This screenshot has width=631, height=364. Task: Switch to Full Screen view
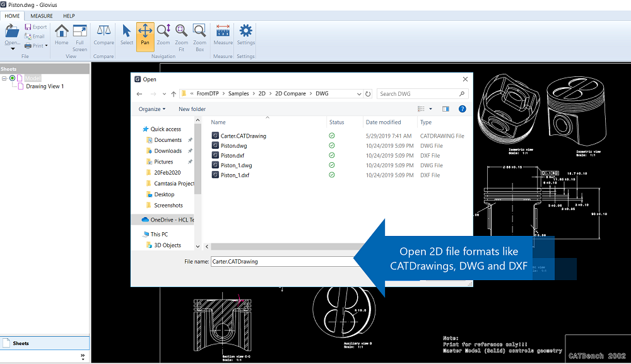coord(80,32)
